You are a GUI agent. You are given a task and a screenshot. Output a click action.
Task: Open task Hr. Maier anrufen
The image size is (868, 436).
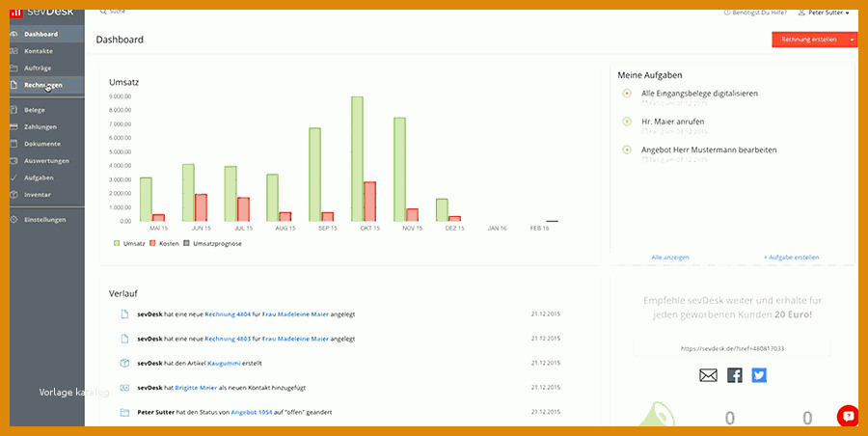[672, 122]
